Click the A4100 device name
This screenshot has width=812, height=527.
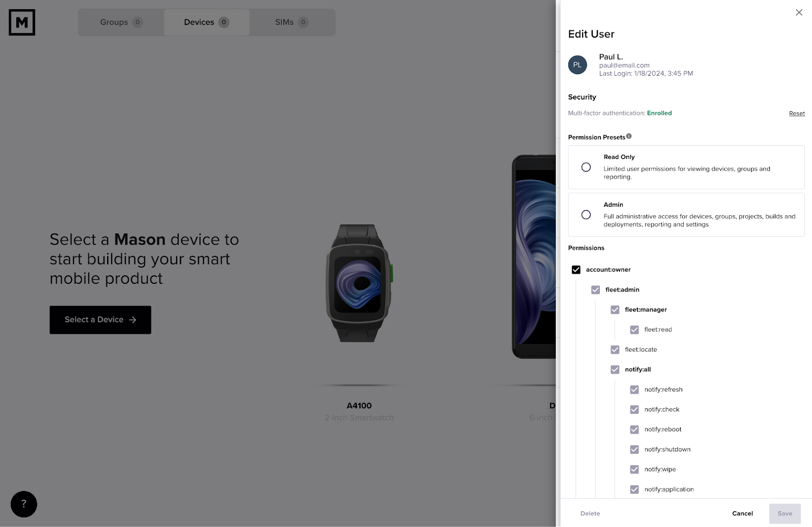pos(359,406)
